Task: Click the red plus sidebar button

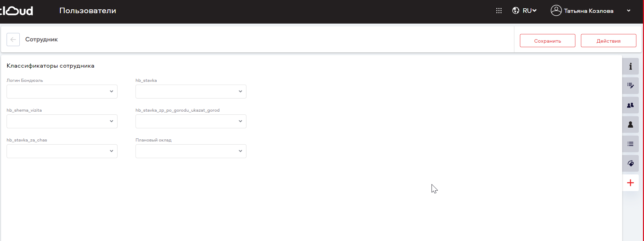Action: [630, 183]
